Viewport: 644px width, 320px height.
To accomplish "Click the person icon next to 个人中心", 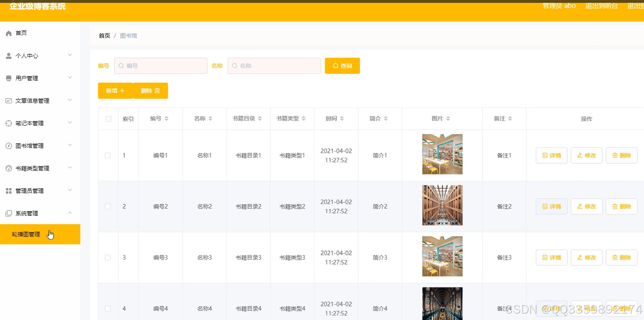I will 9,56.
